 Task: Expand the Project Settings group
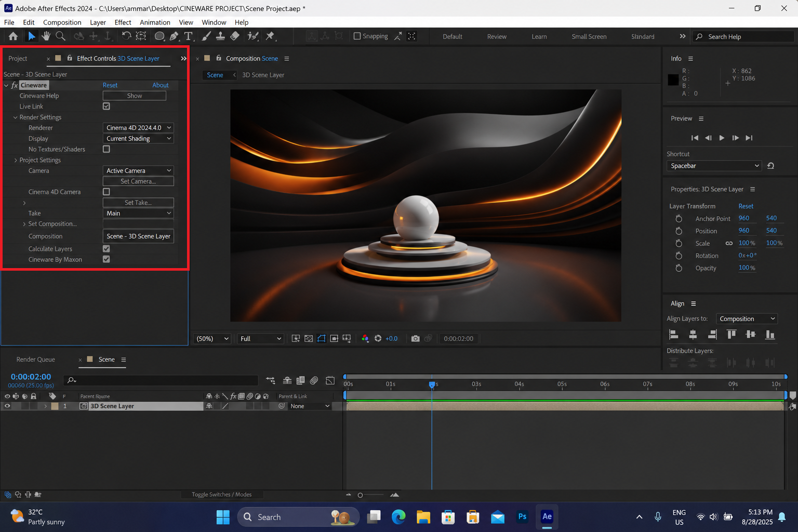(16, 160)
